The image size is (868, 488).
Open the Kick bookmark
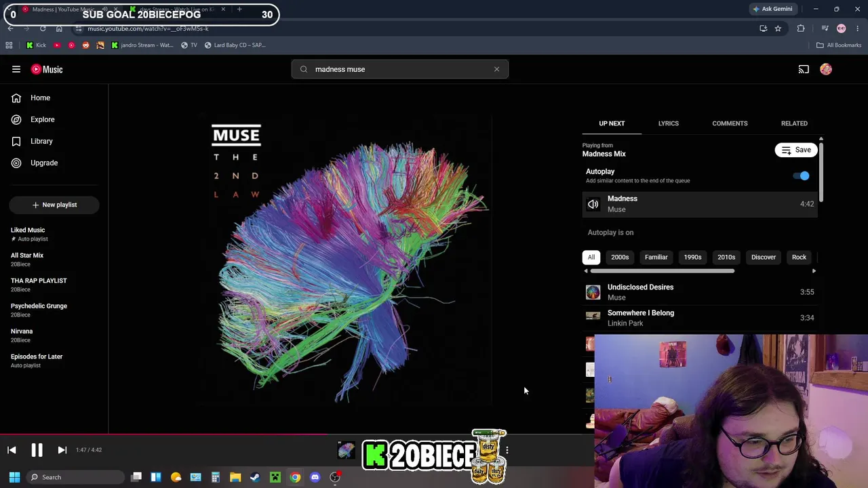tap(36, 45)
